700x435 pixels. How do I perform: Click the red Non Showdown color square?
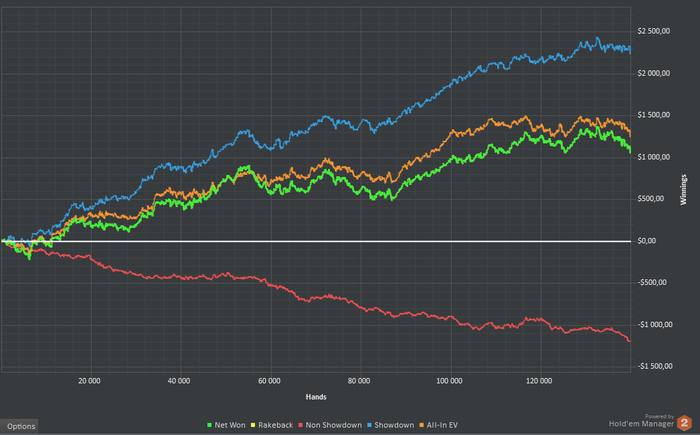[301, 426]
